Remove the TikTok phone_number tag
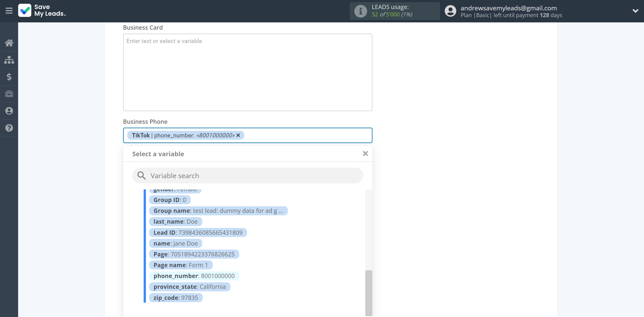The width and height of the screenshot is (644, 317). click(x=238, y=135)
